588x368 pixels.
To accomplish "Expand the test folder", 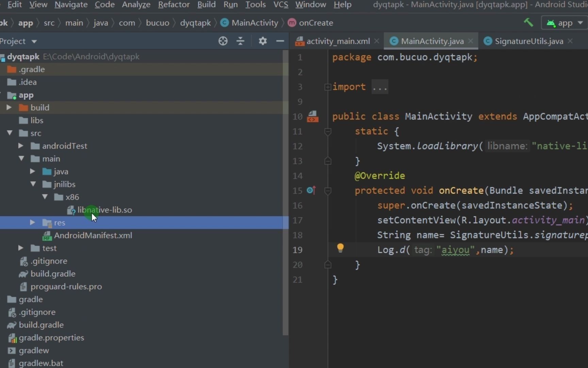I will [21, 248].
